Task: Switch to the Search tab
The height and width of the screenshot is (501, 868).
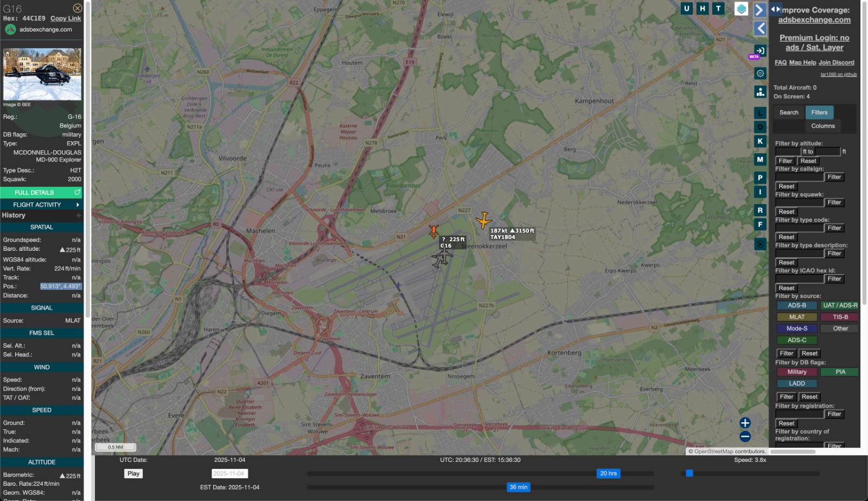Action: [x=789, y=112]
